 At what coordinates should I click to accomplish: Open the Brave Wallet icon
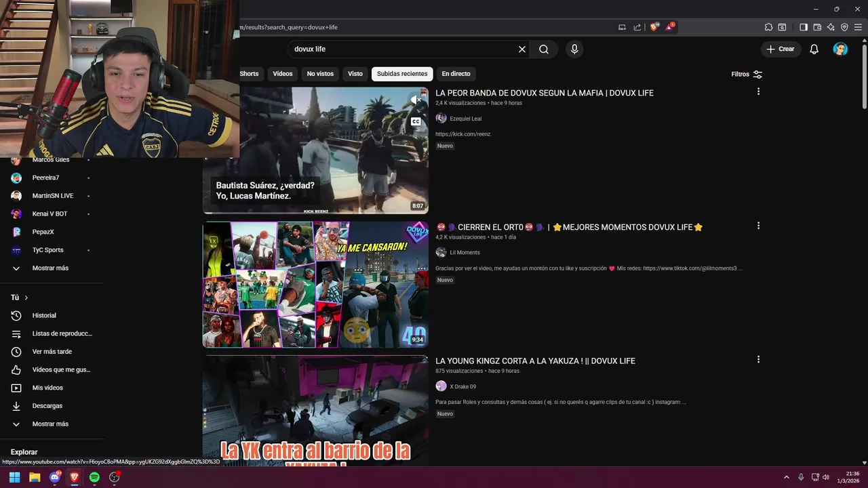point(817,27)
